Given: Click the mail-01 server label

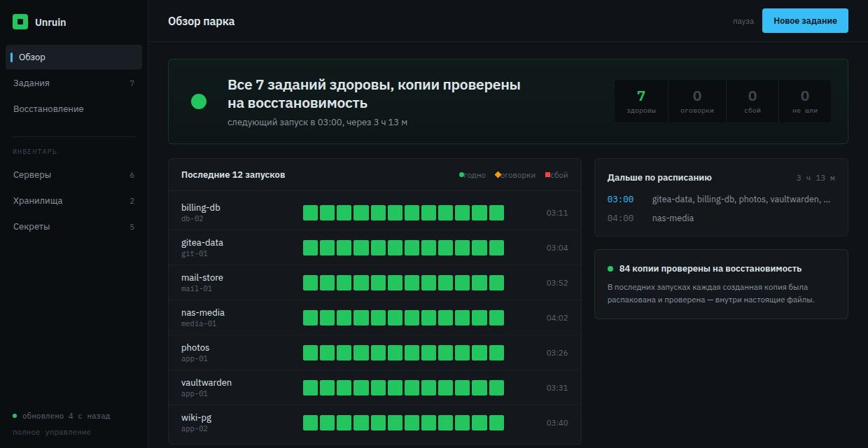Looking at the screenshot, I should pos(197,288).
